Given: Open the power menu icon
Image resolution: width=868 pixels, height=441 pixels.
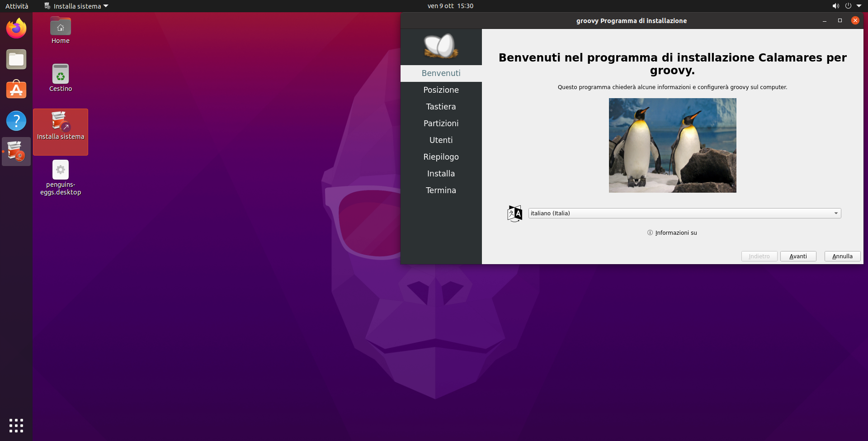Looking at the screenshot, I should [848, 6].
